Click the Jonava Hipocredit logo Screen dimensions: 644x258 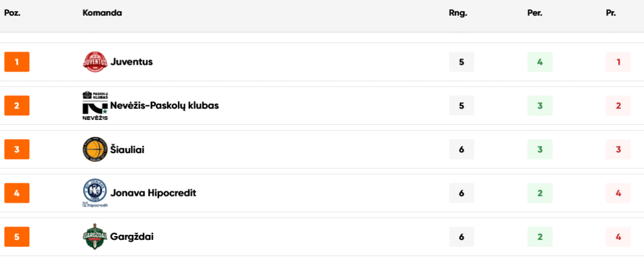(x=96, y=193)
